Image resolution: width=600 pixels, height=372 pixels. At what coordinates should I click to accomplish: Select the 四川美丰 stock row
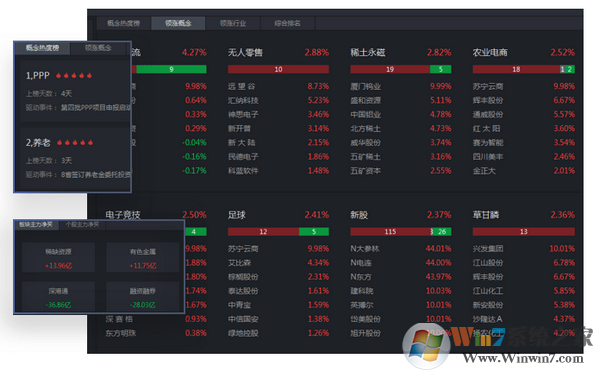523,157
